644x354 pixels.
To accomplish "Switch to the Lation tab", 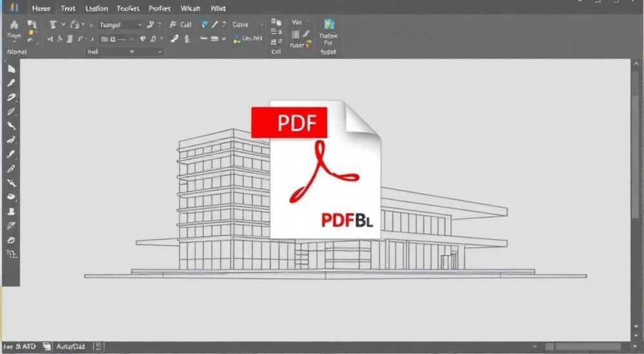I will tap(97, 8).
